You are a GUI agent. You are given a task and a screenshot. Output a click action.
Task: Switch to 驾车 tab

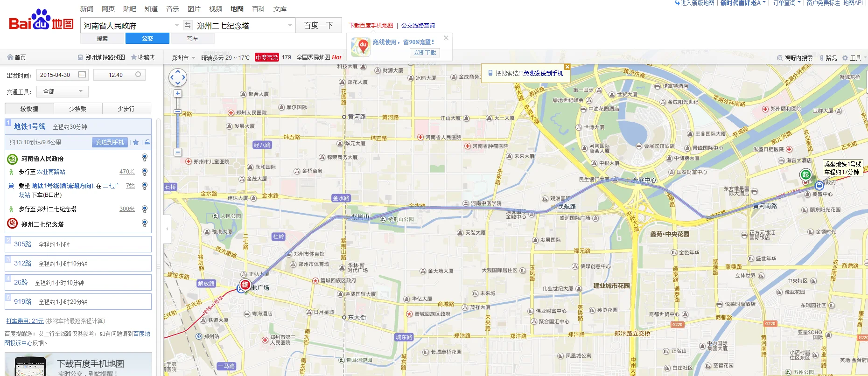pyautogui.click(x=192, y=39)
